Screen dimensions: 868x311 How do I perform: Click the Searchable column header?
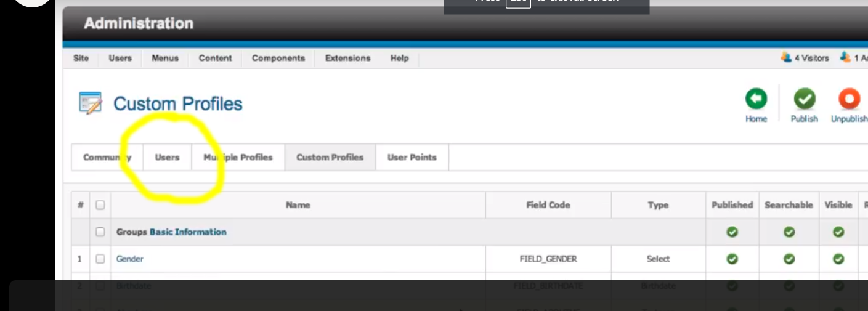tap(789, 205)
